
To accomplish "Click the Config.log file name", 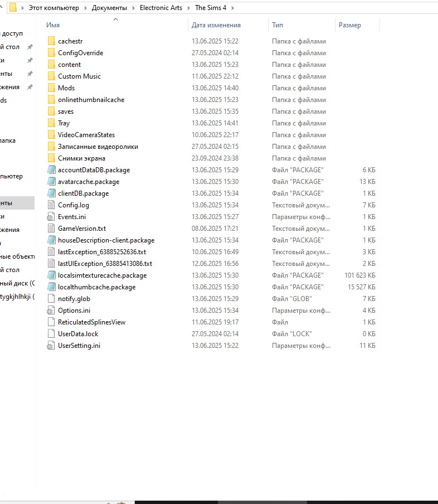I will [74, 205].
